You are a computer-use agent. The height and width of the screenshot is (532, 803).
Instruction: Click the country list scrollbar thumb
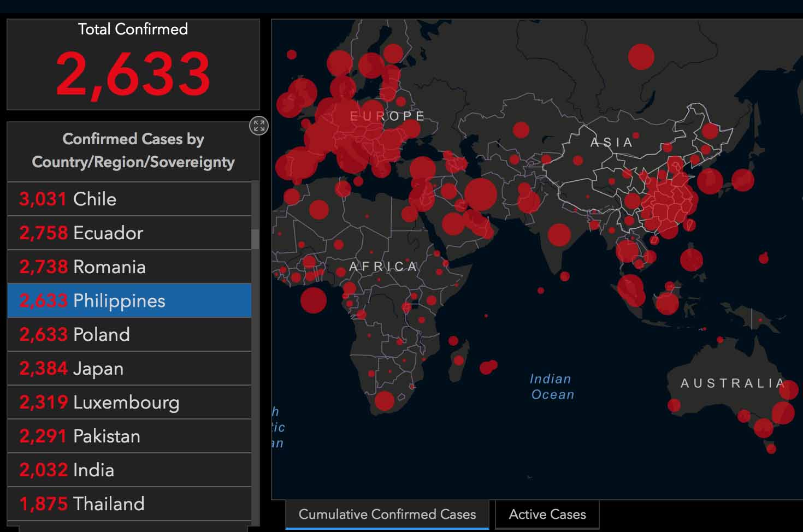coord(255,239)
